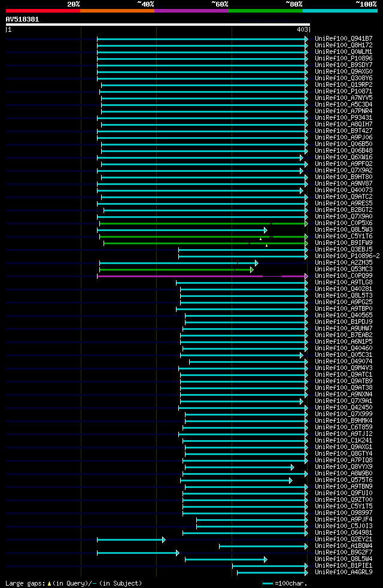383x588 pixels.
Task: Click the white query sequence bar
Action: pos(158,25)
